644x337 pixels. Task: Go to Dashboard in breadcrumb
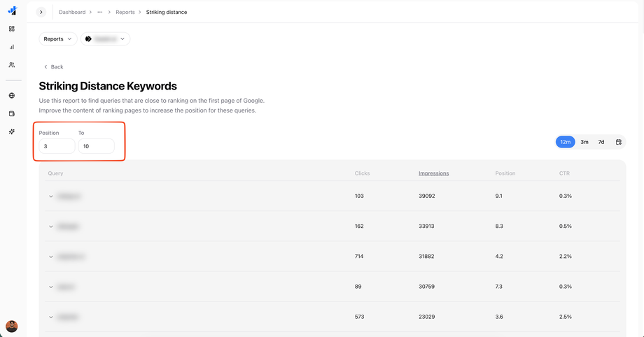coord(72,12)
